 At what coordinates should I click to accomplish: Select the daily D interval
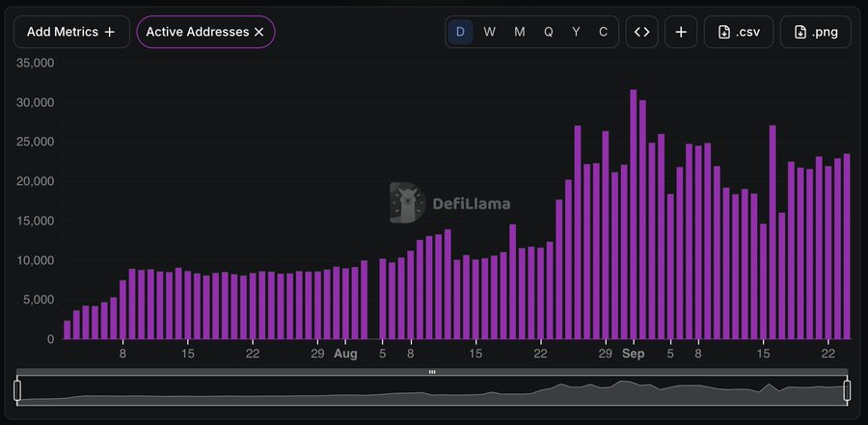click(x=460, y=32)
